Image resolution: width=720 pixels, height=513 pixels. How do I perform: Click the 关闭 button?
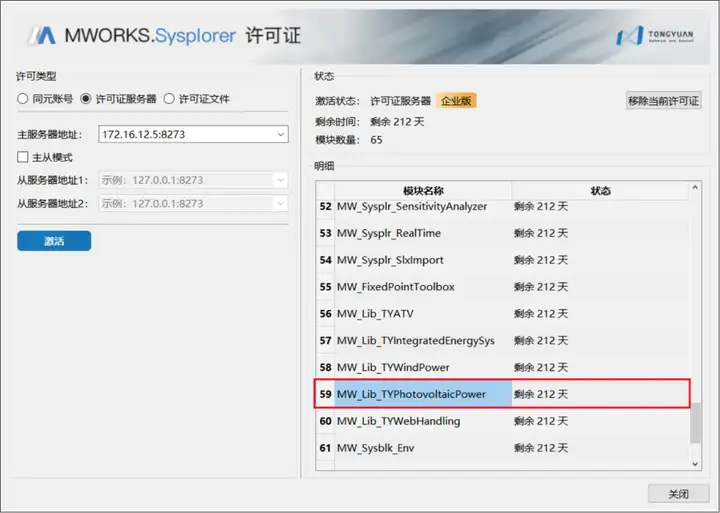678,494
